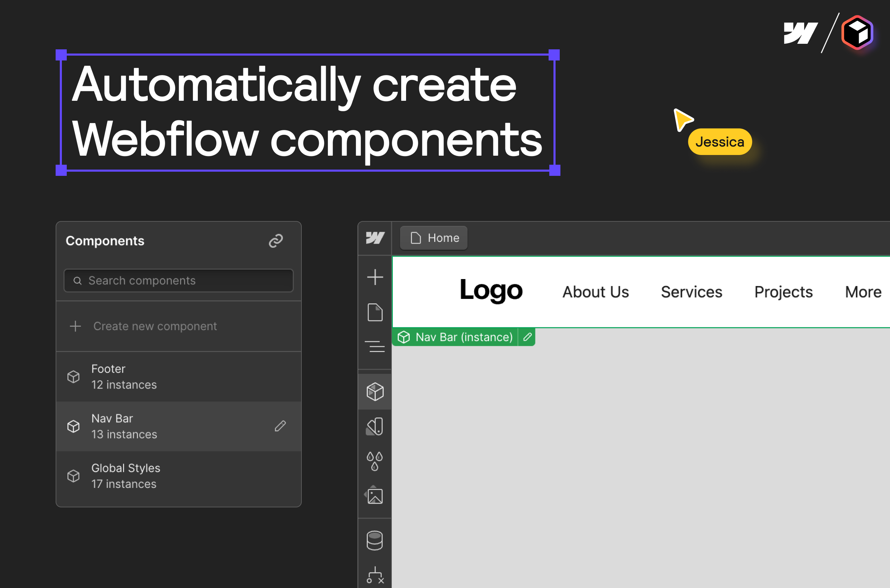890x588 pixels.
Task: Edit Nav Bar with the pencil icon
Action: click(280, 426)
